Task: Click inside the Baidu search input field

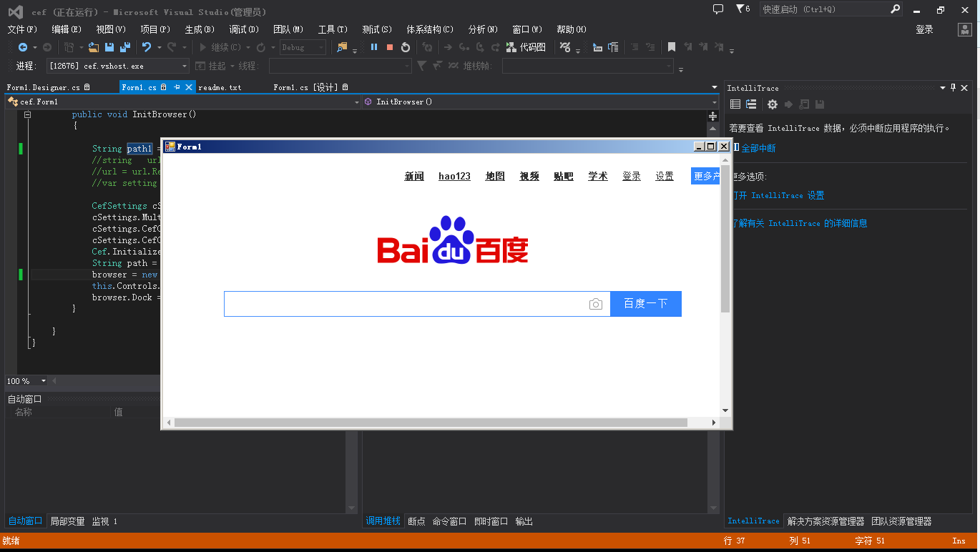Action: tap(406, 304)
